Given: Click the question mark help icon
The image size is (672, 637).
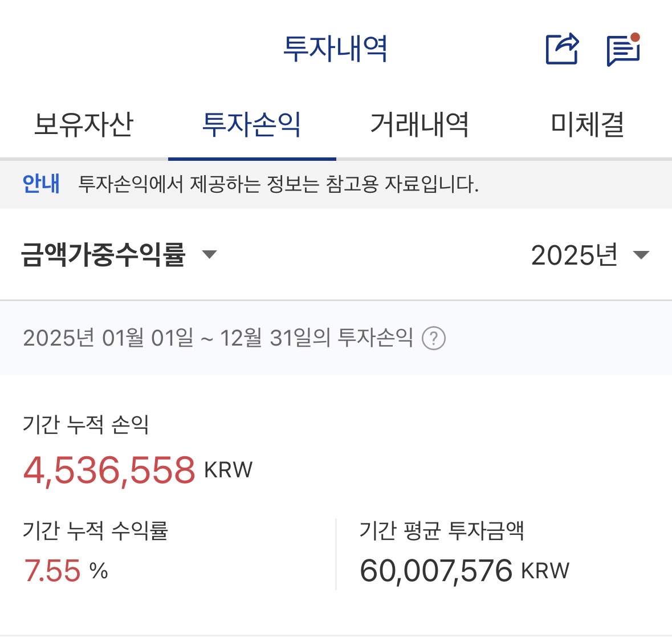Looking at the screenshot, I should pyautogui.click(x=433, y=338).
